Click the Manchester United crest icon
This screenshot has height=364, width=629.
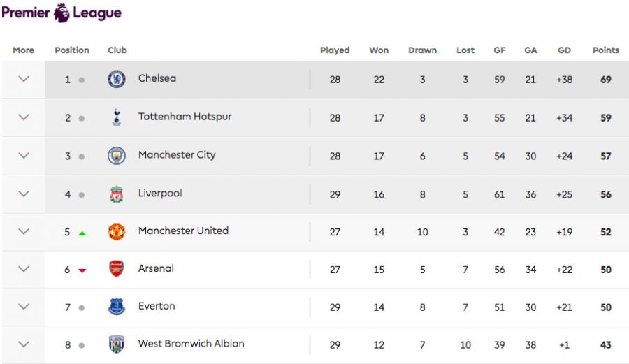pyautogui.click(x=117, y=231)
